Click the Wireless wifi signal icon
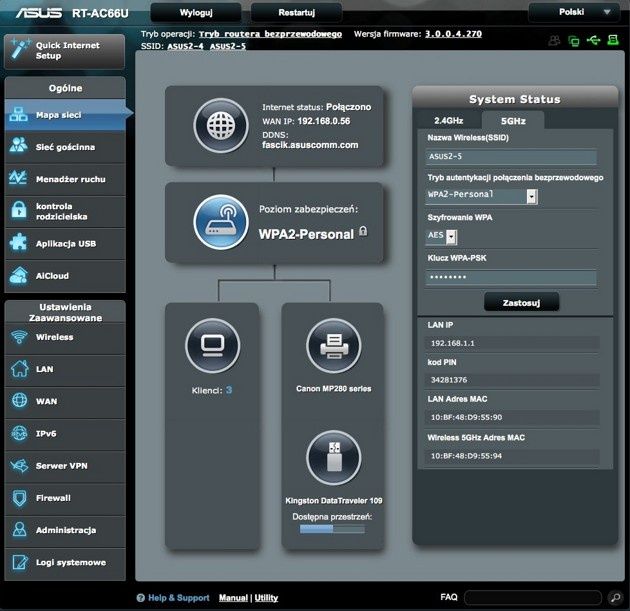 19,337
